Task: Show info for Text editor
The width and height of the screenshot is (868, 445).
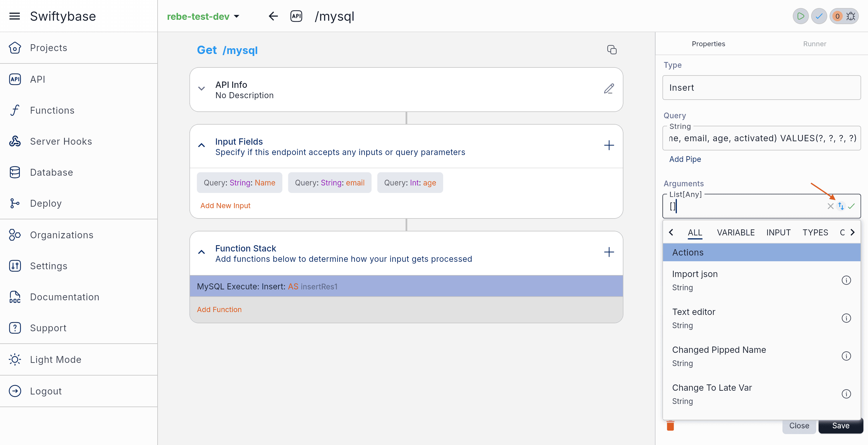Action: point(846,318)
